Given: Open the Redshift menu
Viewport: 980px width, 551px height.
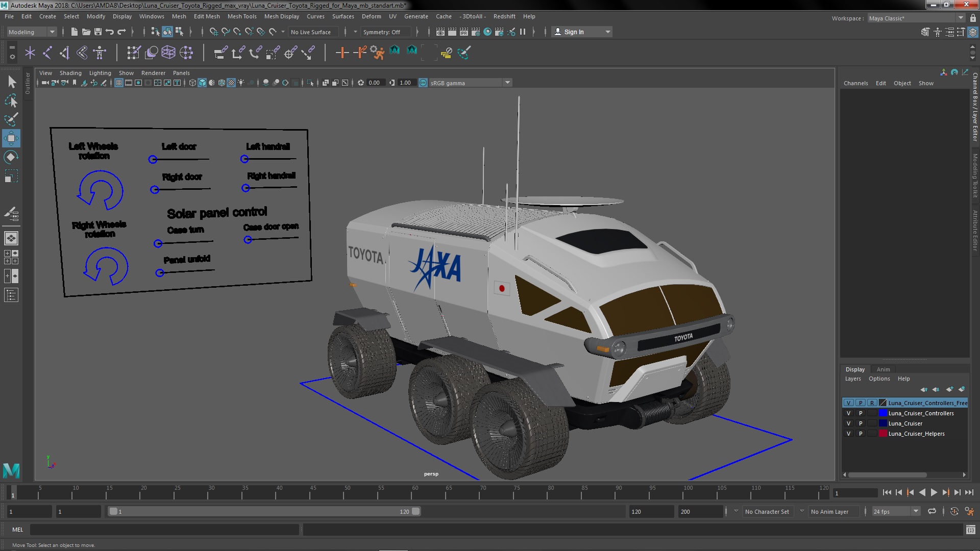Looking at the screenshot, I should point(504,16).
